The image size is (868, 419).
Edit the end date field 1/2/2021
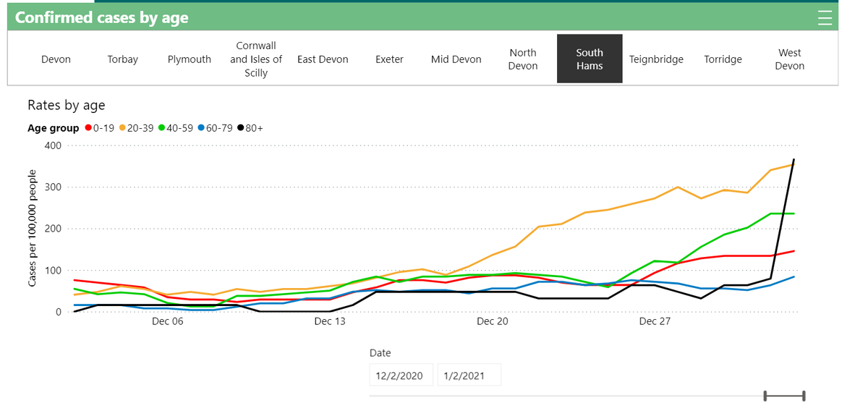(469, 376)
